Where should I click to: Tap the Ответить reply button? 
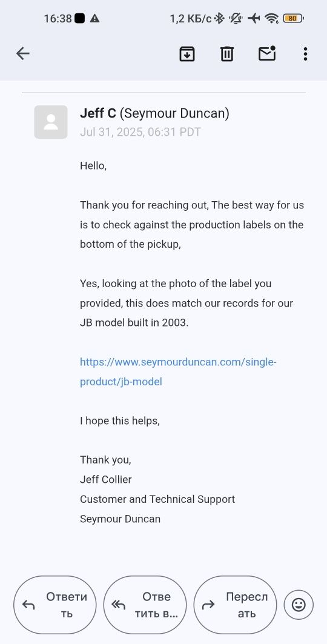(55, 605)
